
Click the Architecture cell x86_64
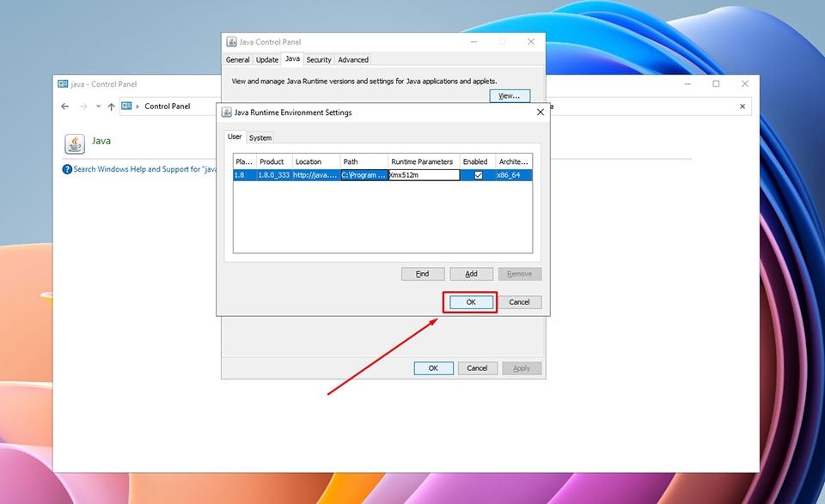coord(514,175)
